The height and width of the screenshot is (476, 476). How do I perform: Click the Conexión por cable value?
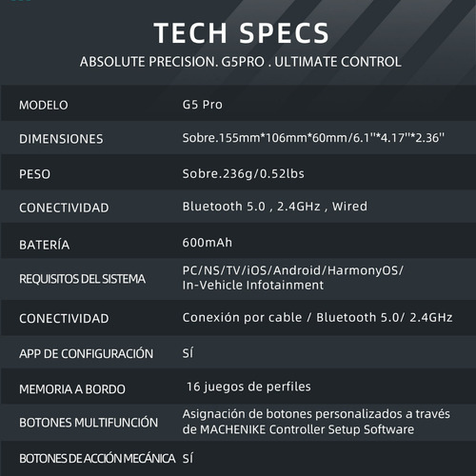click(x=317, y=317)
